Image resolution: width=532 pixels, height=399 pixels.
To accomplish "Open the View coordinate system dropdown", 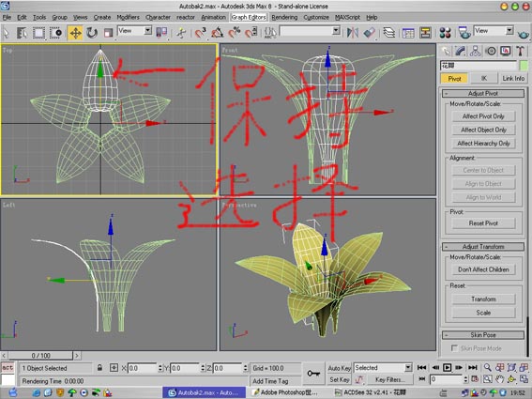I will click(135, 31).
